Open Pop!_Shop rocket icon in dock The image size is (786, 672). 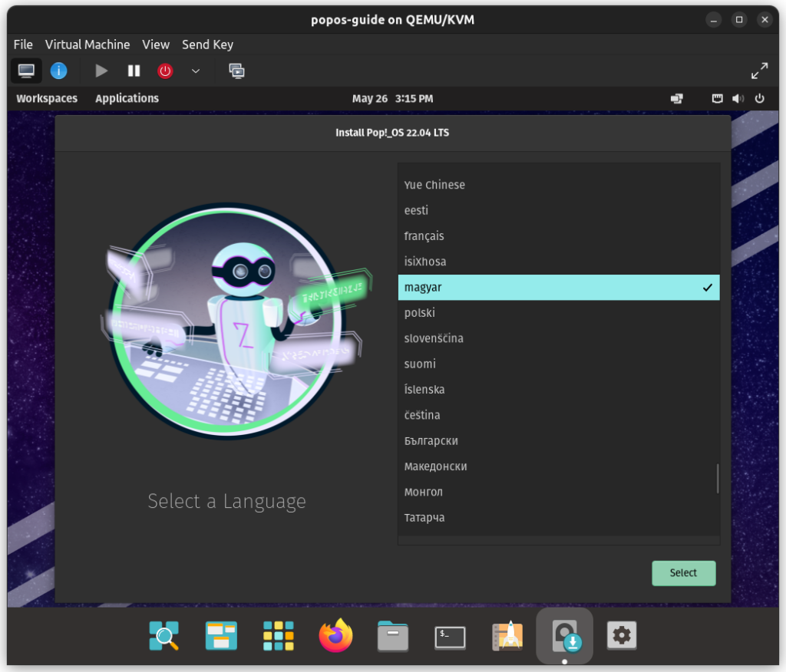coord(507,635)
